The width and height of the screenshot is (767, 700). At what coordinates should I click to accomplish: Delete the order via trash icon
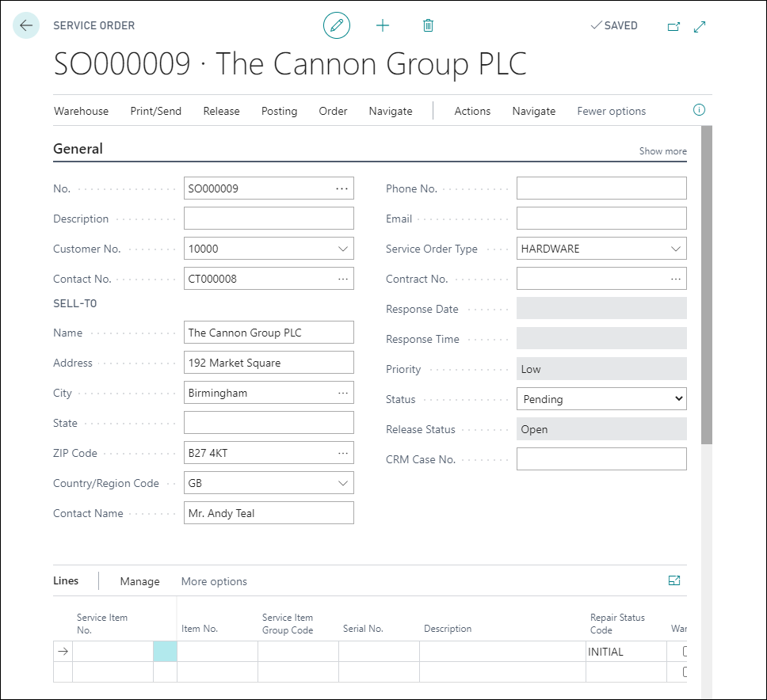point(428,25)
